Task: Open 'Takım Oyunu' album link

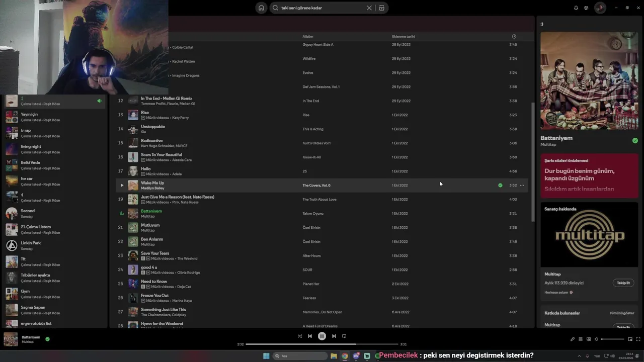Action: [x=313, y=213]
